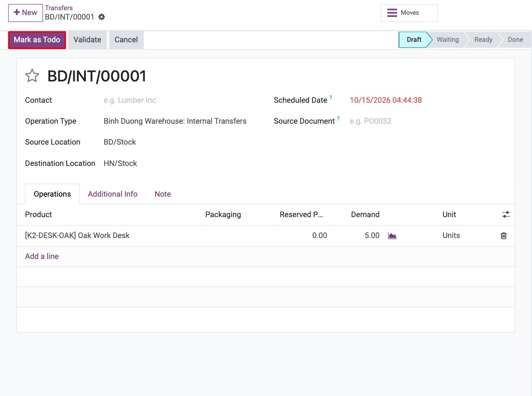Select the Draft status stage
532x396 pixels.
[414, 40]
